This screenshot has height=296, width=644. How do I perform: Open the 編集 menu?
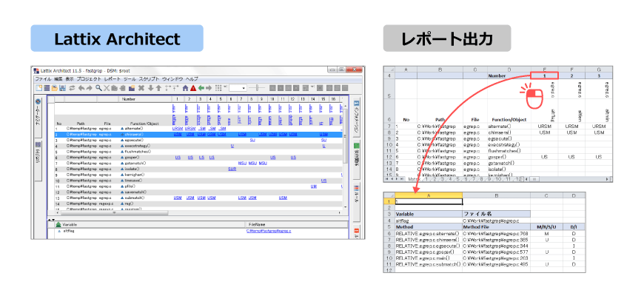coord(58,79)
